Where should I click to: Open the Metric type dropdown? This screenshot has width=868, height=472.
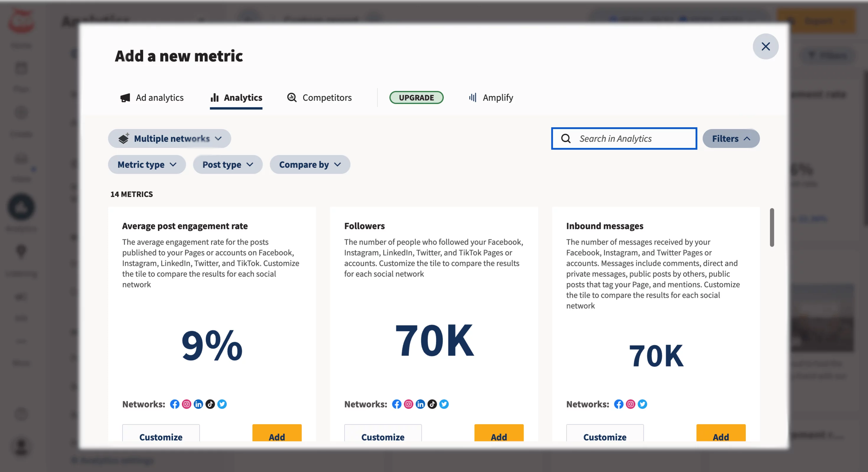146,164
